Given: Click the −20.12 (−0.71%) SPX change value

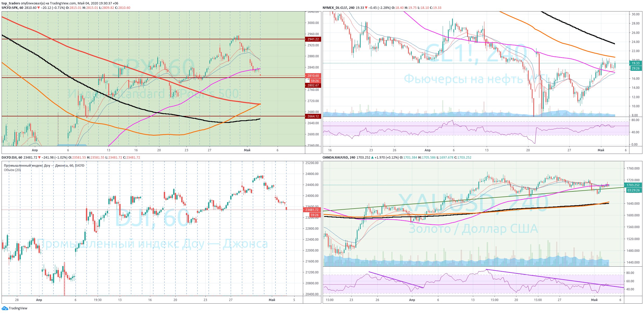Looking at the screenshot, I should (x=53, y=8).
